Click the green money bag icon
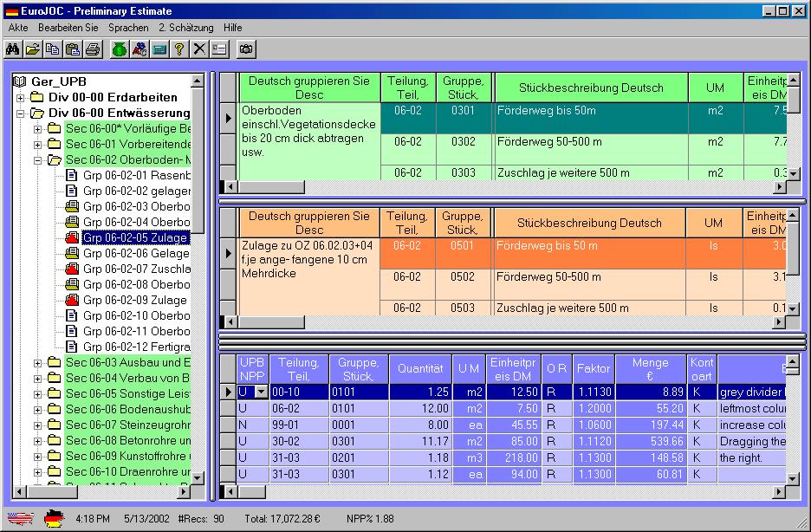 click(x=119, y=49)
